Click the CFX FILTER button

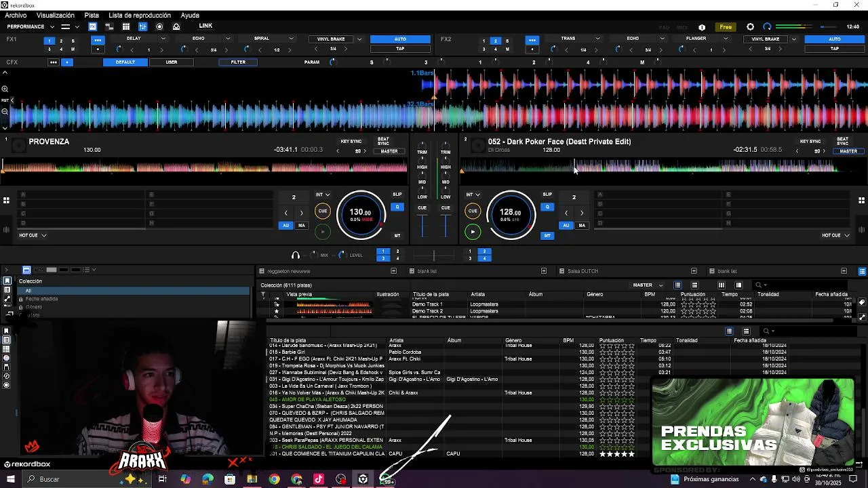[238, 62]
